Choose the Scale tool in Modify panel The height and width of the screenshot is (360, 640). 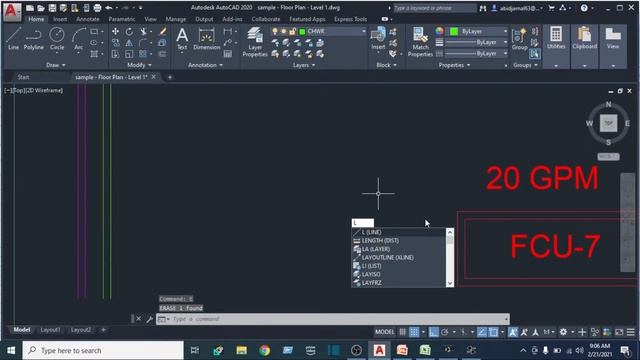129,54
